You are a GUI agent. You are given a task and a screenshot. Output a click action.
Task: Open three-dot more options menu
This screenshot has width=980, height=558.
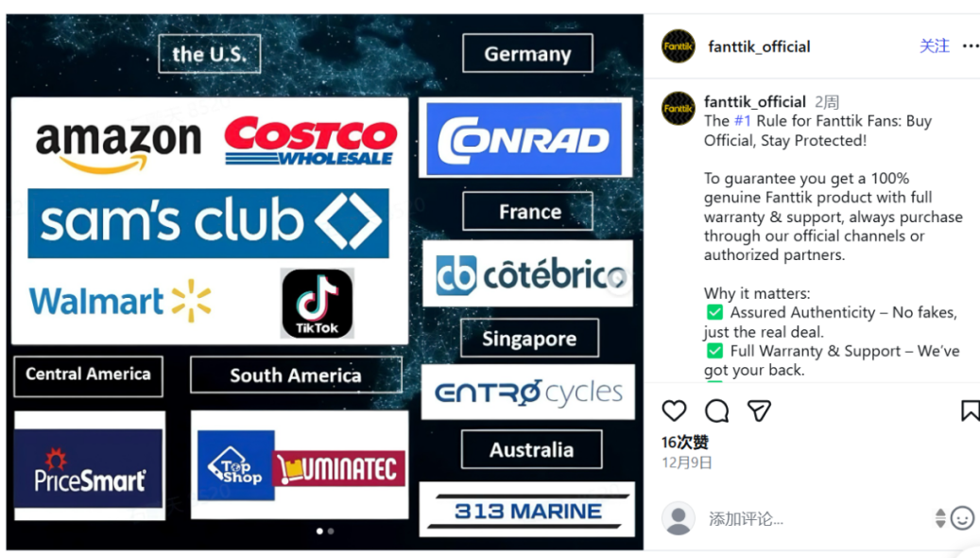[971, 46]
